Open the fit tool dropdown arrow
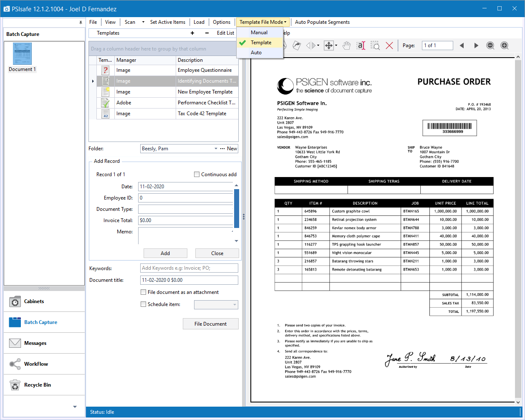 [336, 46]
